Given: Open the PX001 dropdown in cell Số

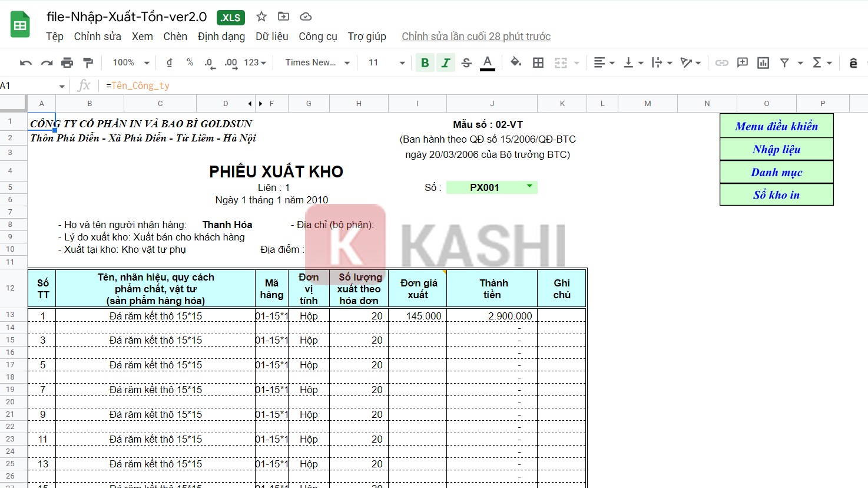Looking at the screenshot, I should click(x=529, y=187).
